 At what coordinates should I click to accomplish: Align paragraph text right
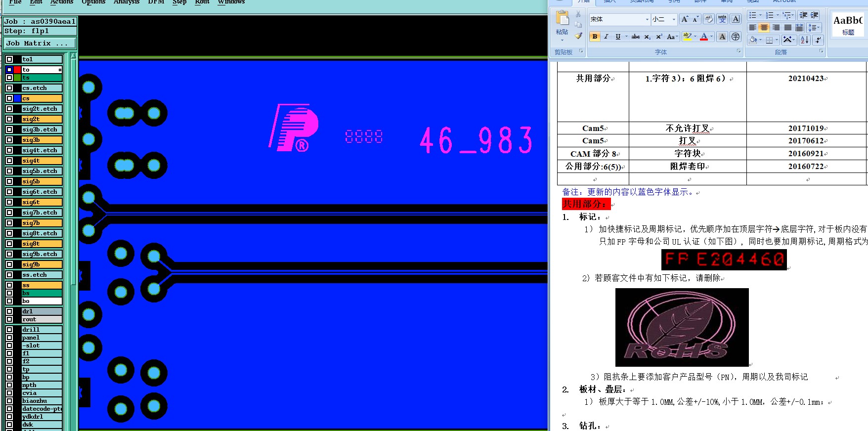(x=776, y=28)
